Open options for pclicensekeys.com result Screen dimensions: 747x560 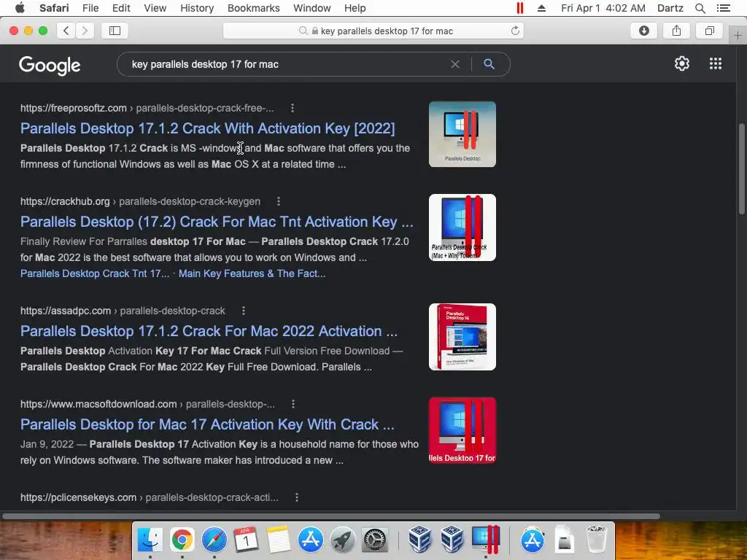297,497
